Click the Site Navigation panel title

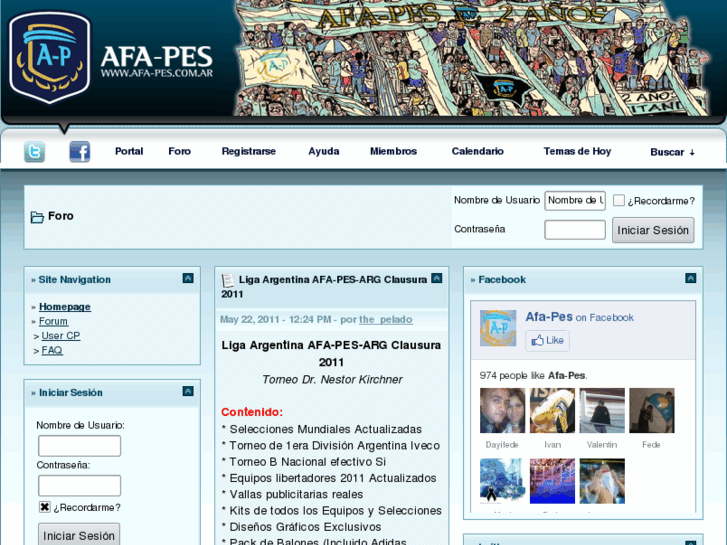pyautogui.click(x=75, y=279)
